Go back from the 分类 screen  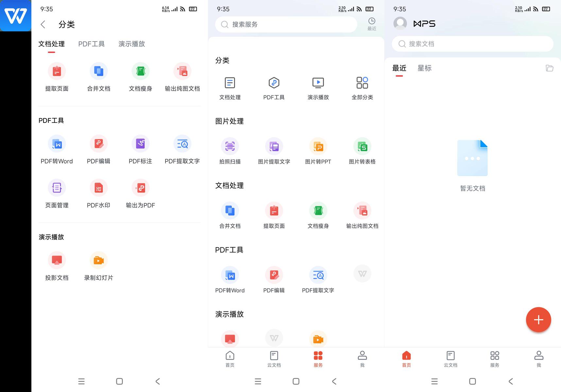click(x=43, y=24)
